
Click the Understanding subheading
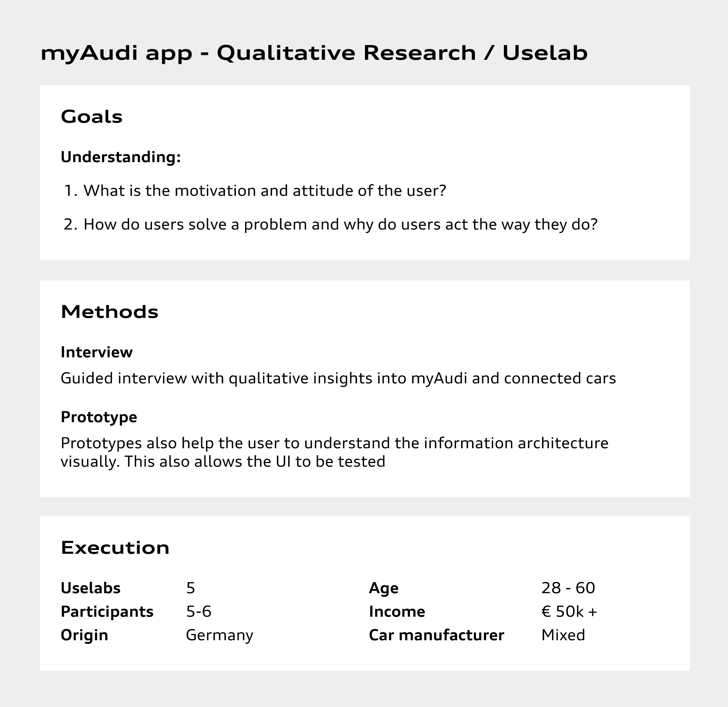click(x=121, y=157)
